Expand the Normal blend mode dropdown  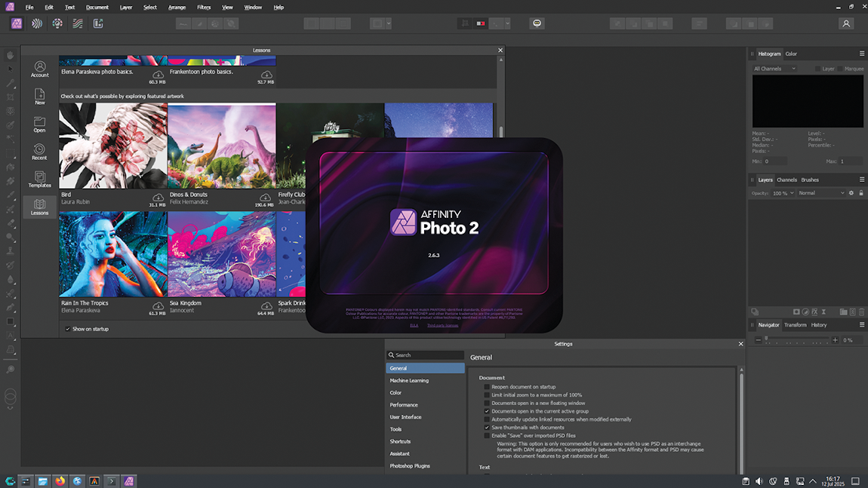pos(821,193)
